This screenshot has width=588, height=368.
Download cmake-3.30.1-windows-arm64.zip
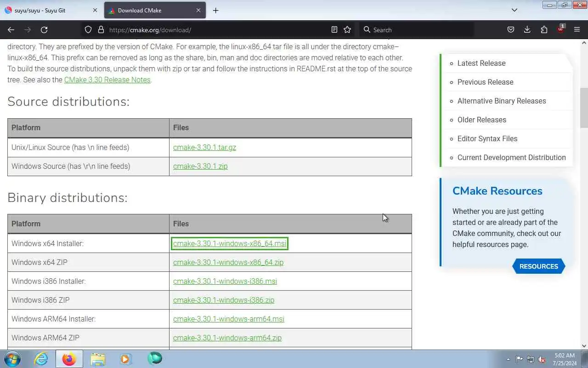click(x=227, y=338)
